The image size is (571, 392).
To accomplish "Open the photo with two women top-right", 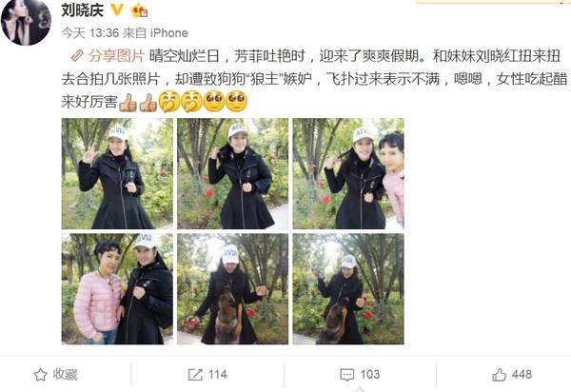I will pyautogui.click(x=348, y=173).
